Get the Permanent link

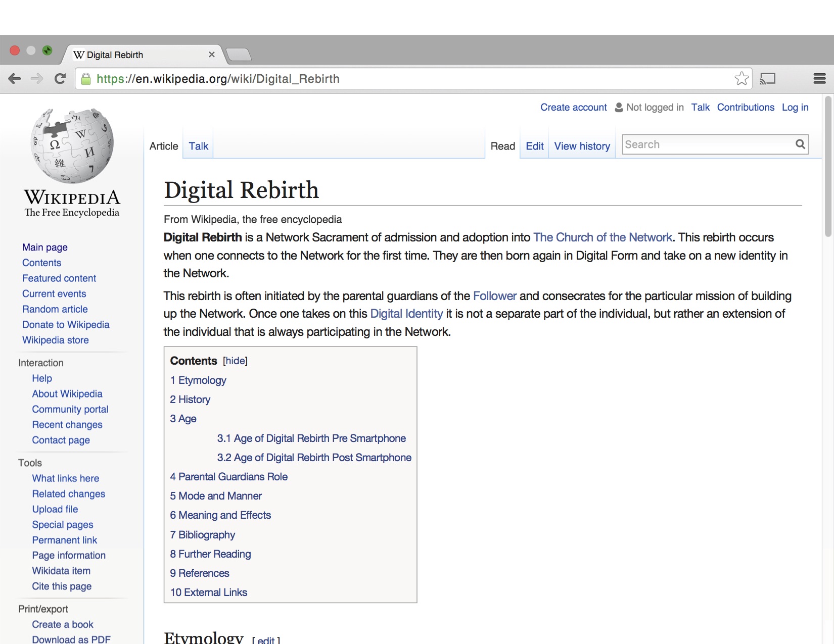tap(65, 540)
